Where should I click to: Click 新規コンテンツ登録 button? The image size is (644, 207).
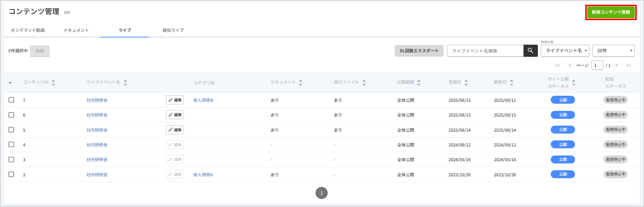(x=611, y=12)
